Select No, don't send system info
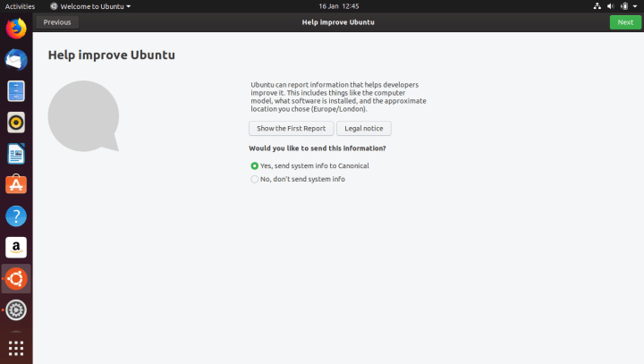644x364 pixels. [x=298, y=179]
